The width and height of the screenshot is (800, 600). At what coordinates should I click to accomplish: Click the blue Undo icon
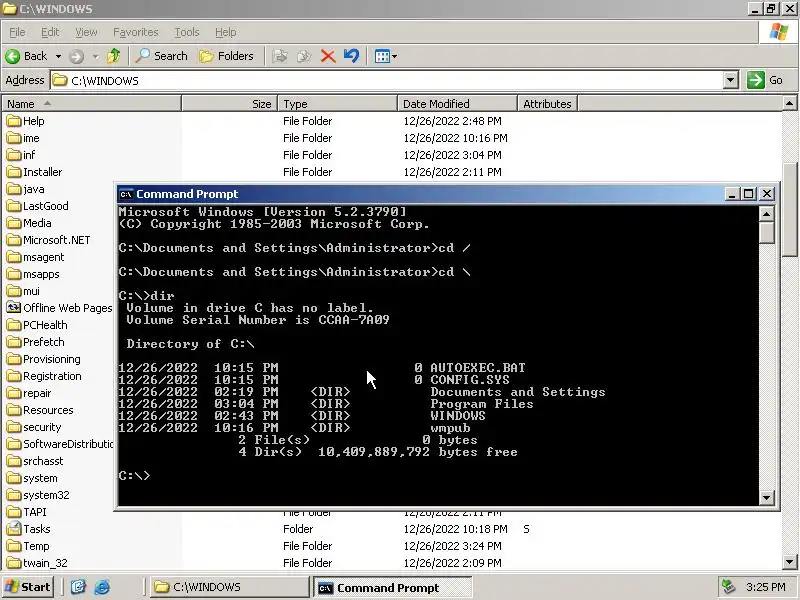pos(351,56)
